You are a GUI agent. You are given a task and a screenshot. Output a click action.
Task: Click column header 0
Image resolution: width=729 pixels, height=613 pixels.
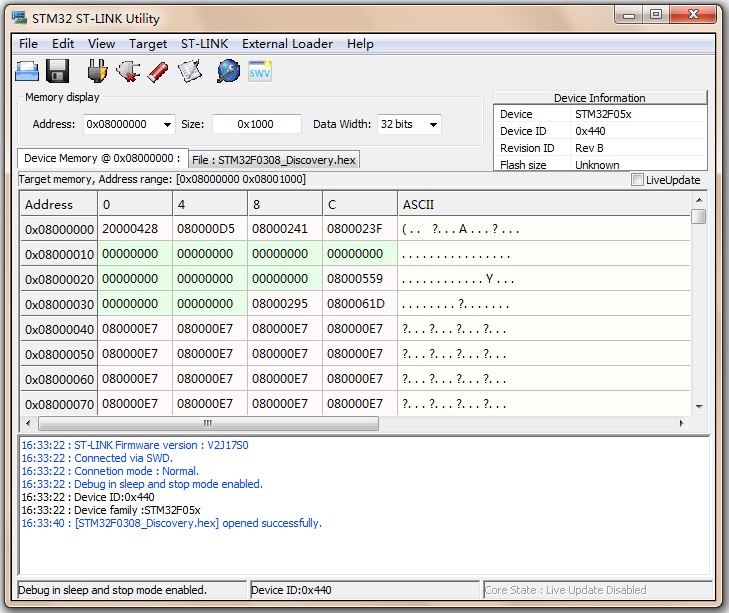point(135,204)
